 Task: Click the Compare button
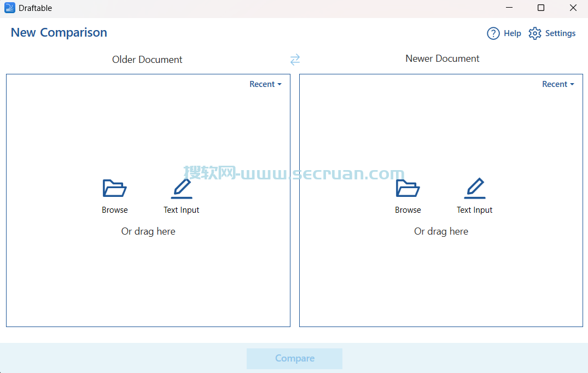(x=294, y=358)
